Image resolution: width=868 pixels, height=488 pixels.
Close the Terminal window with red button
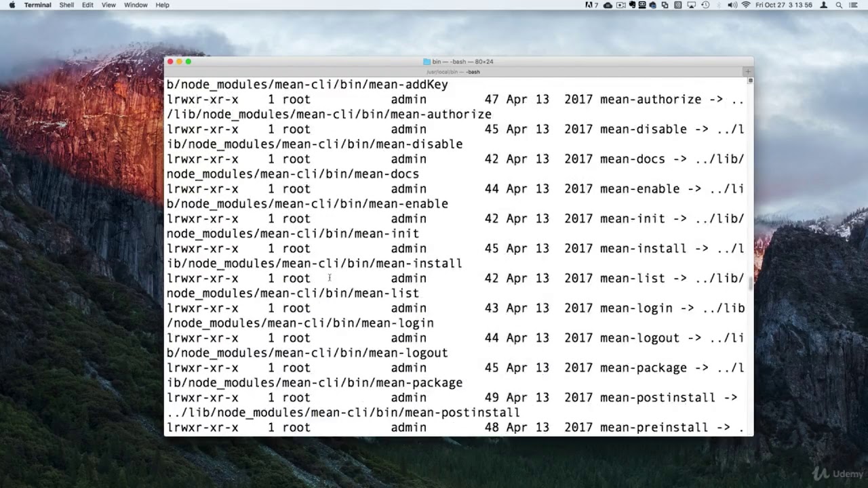pos(170,62)
